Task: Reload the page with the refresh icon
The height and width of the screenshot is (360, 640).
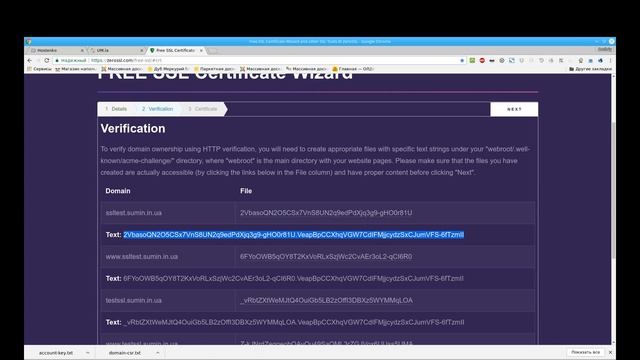Action: (x=47, y=60)
